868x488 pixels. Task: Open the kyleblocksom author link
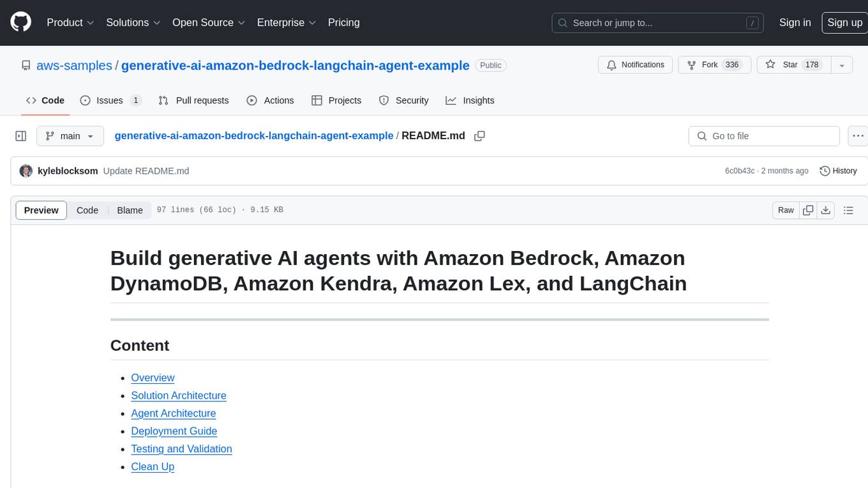pyautogui.click(x=68, y=171)
